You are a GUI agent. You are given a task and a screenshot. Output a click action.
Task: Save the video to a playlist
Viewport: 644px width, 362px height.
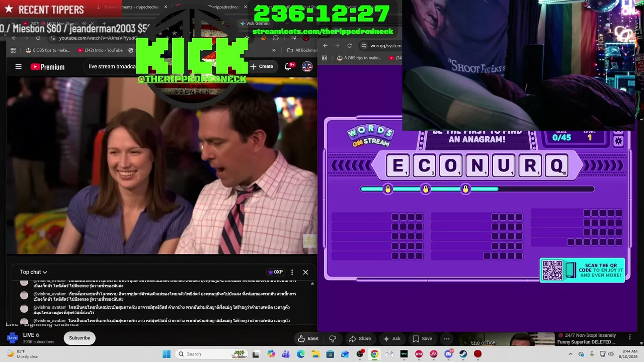(x=423, y=338)
